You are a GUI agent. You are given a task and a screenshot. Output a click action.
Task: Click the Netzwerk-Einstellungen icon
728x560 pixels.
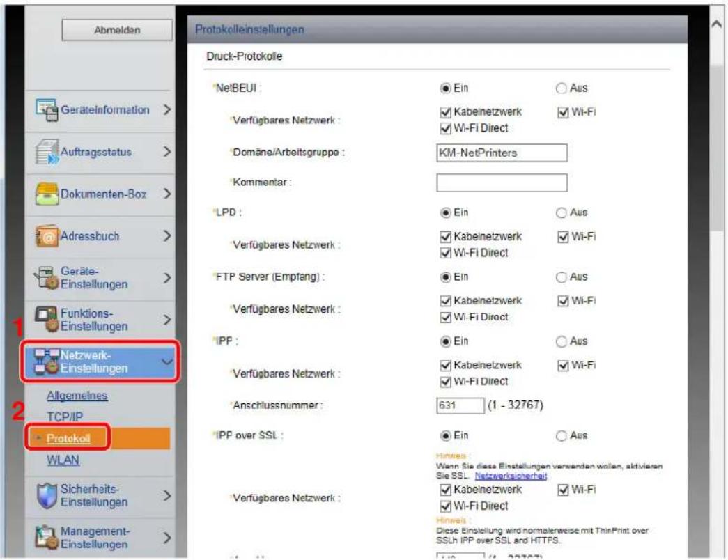point(47,361)
